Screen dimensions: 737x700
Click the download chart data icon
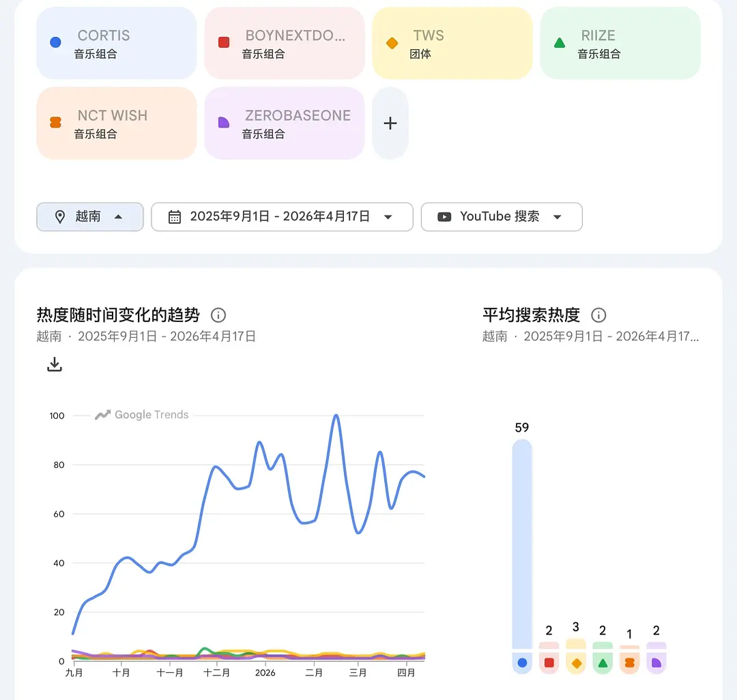pos(55,364)
